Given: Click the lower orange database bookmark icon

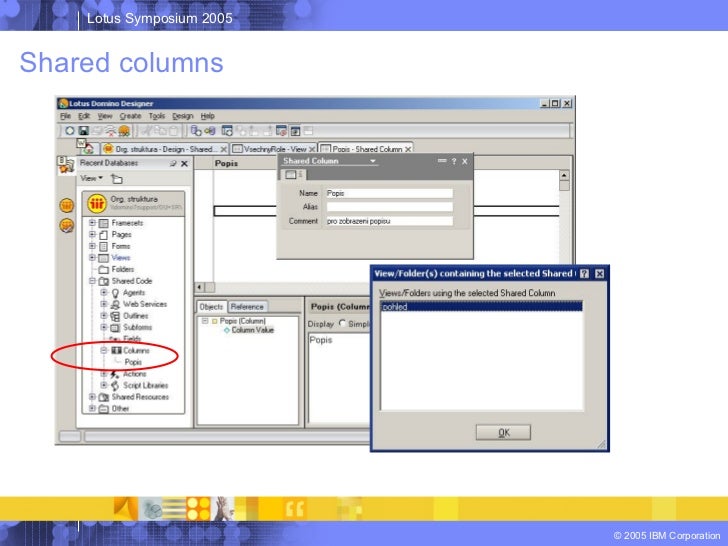Looking at the screenshot, I should click(66, 226).
